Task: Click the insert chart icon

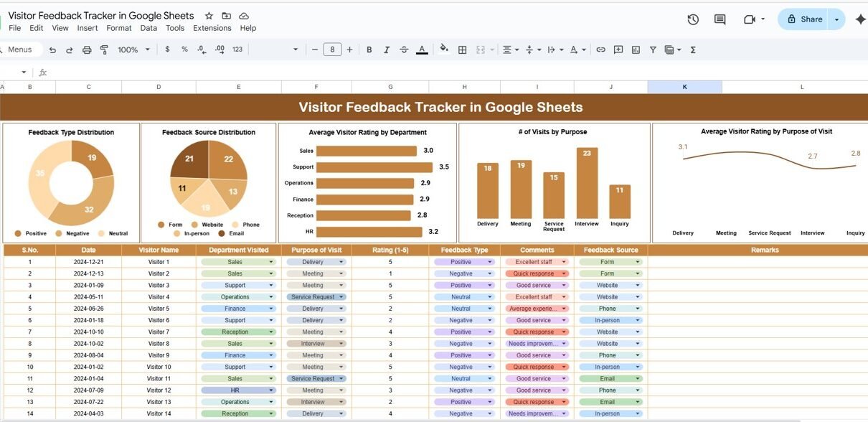Action: pyautogui.click(x=636, y=50)
